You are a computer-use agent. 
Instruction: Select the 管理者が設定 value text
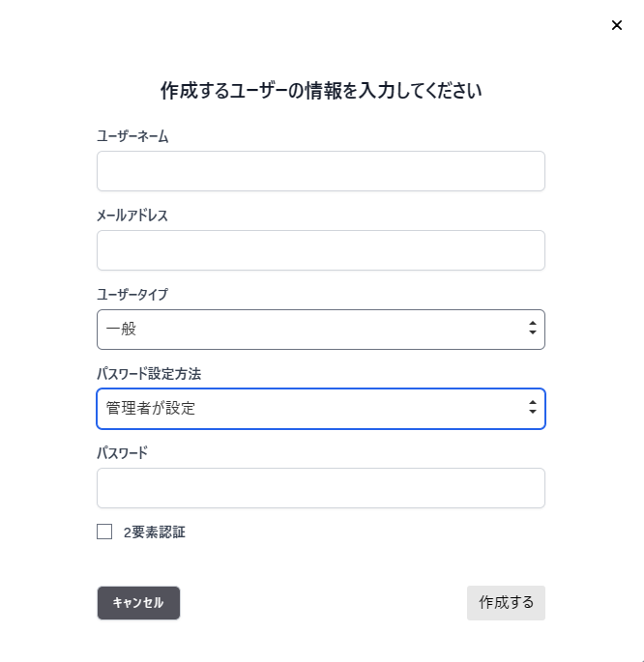coord(151,408)
